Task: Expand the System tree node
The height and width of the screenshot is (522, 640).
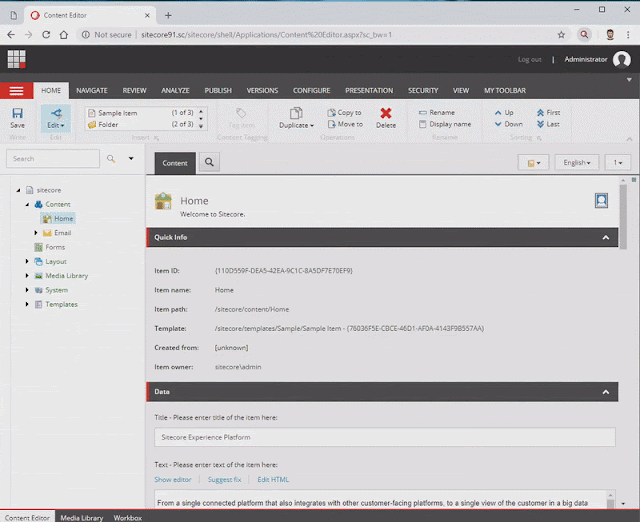Action: coord(27,290)
